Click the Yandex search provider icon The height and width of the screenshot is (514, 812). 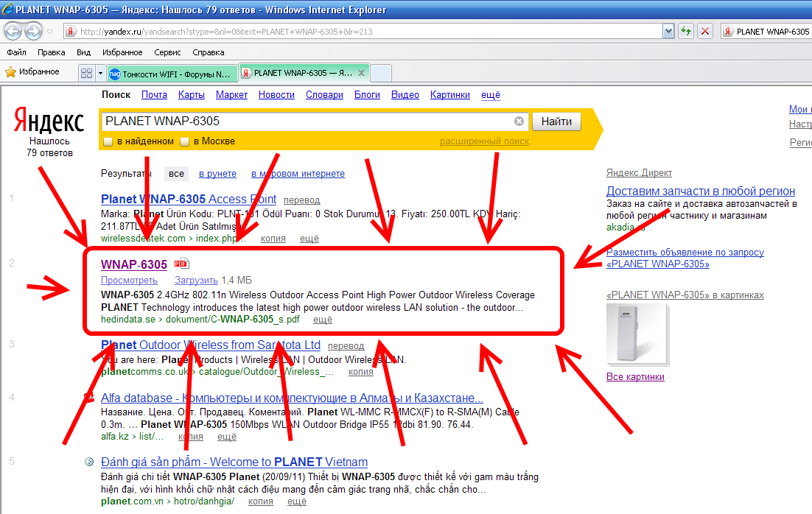pyautogui.click(x=727, y=32)
